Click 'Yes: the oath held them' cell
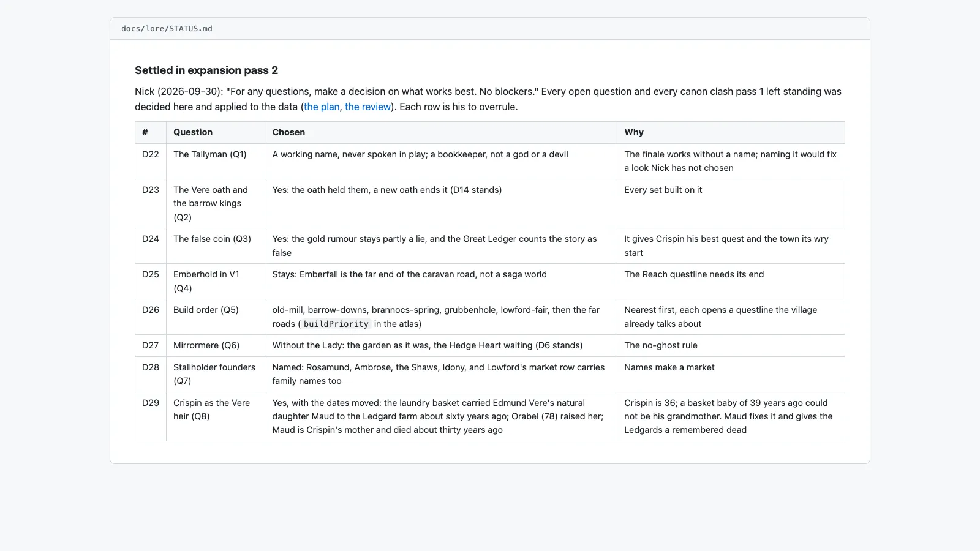 point(441,204)
